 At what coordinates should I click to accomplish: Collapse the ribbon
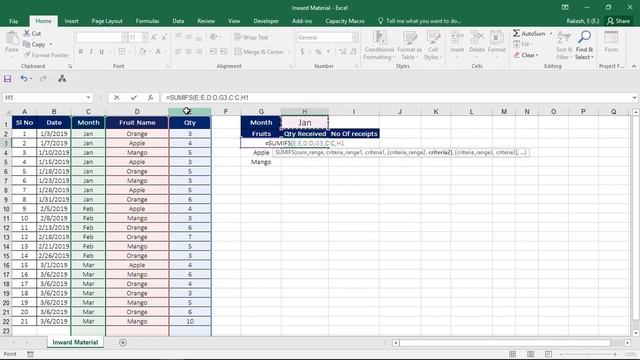pyautogui.click(x=634, y=66)
